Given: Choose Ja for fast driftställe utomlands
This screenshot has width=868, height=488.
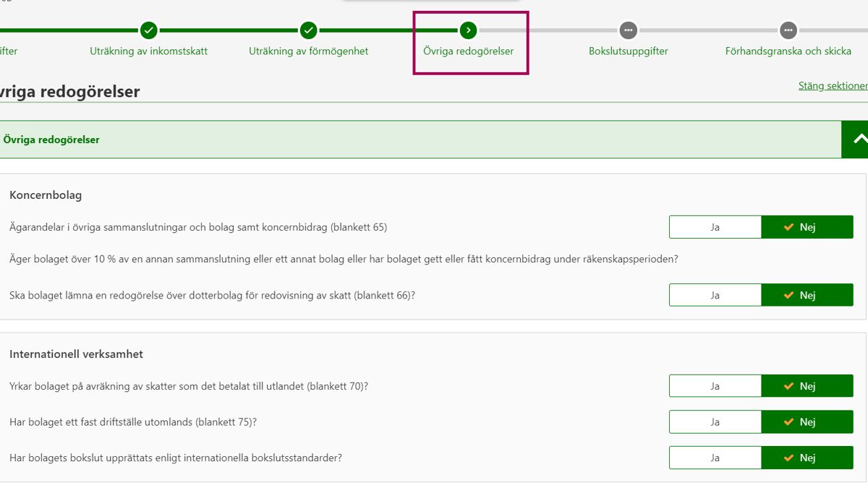Looking at the screenshot, I should [715, 422].
